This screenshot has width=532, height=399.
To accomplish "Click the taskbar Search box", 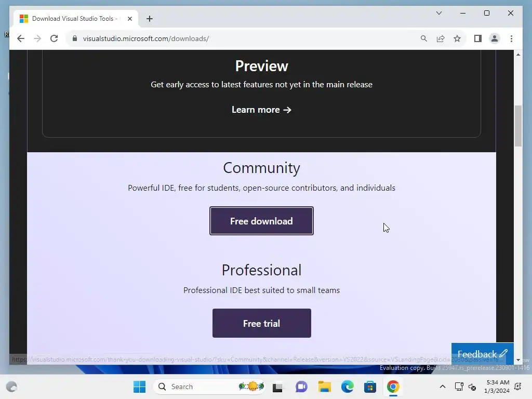I will pyautogui.click(x=209, y=387).
